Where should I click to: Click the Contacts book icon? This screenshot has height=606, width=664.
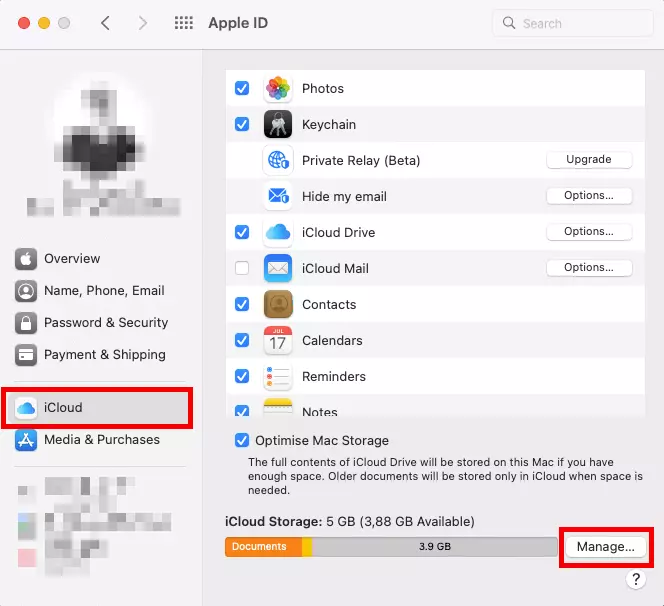[x=277, y=305]
